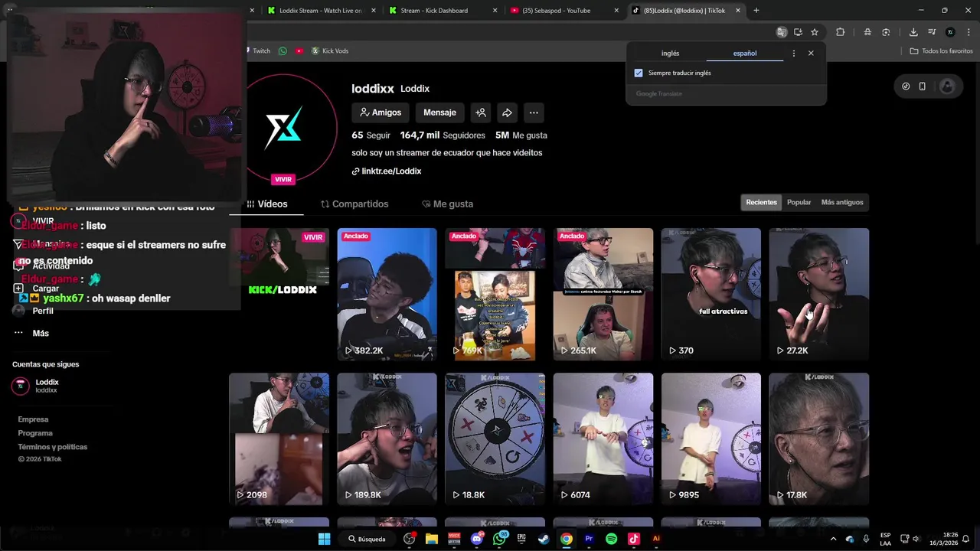Click the Amigos button

click(381, 112)
